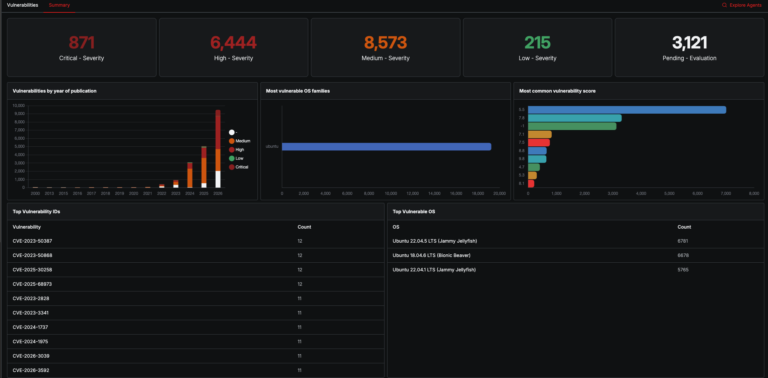The width and height of the screenshot is (768, 378).
Task: Click the 8.1 score bar
Action: click(x=531, y=184)
